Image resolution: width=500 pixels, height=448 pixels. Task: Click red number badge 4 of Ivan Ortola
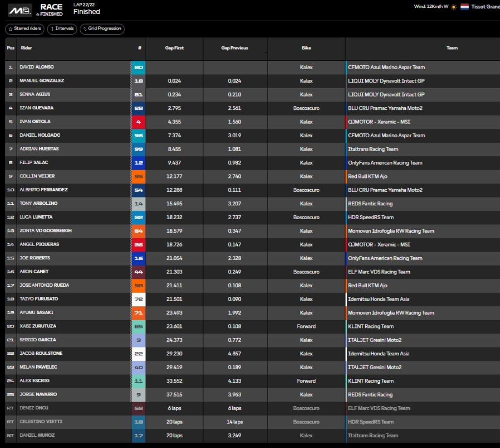coord(138,122)
